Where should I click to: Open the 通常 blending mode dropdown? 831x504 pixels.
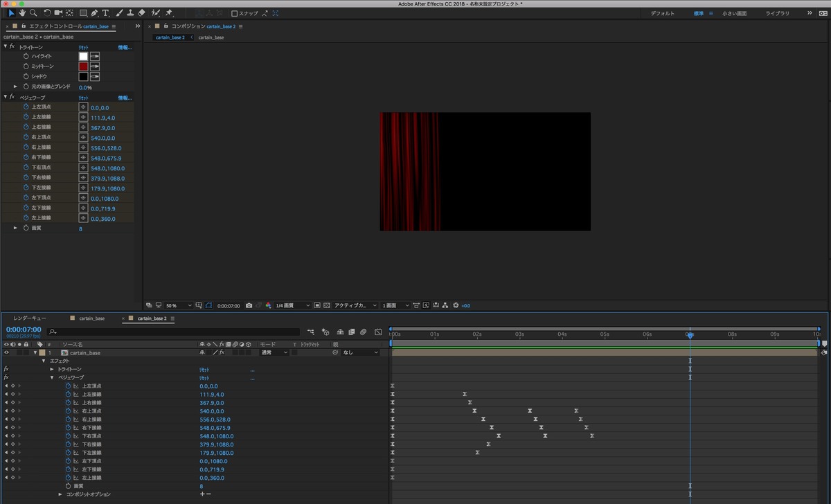pos(274,352)
